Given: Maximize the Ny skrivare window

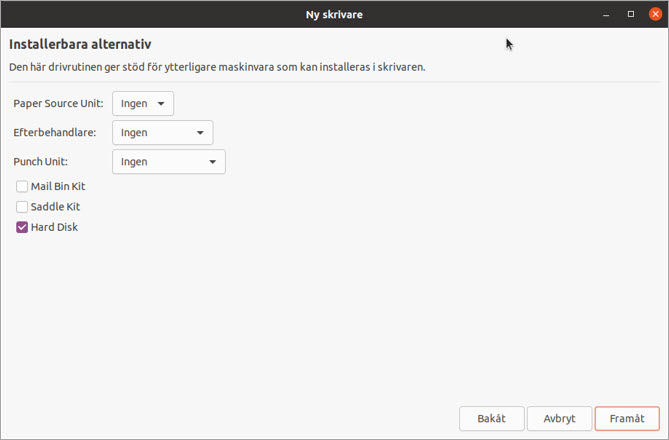Looking at the screenshot, I should click(631, 14).
